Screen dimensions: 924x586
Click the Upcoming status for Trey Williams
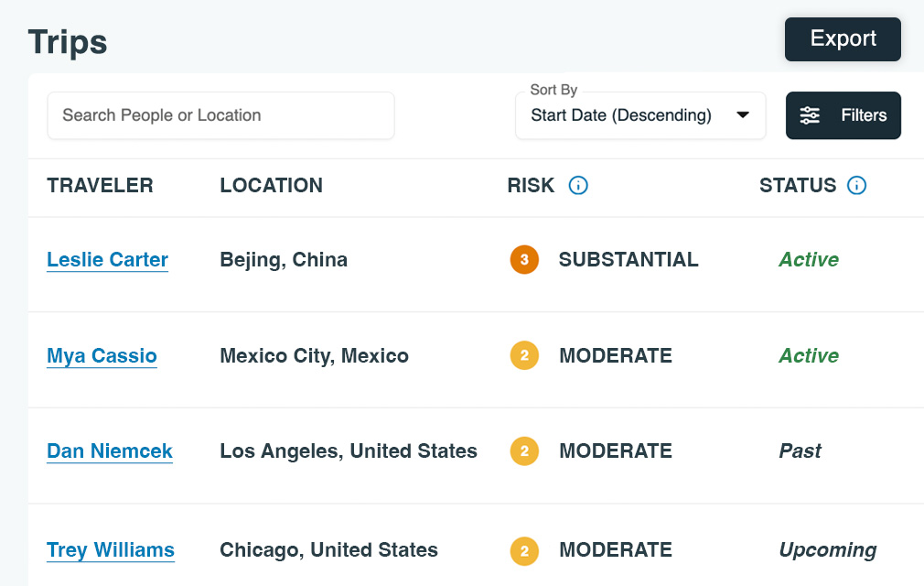point(827,550)
